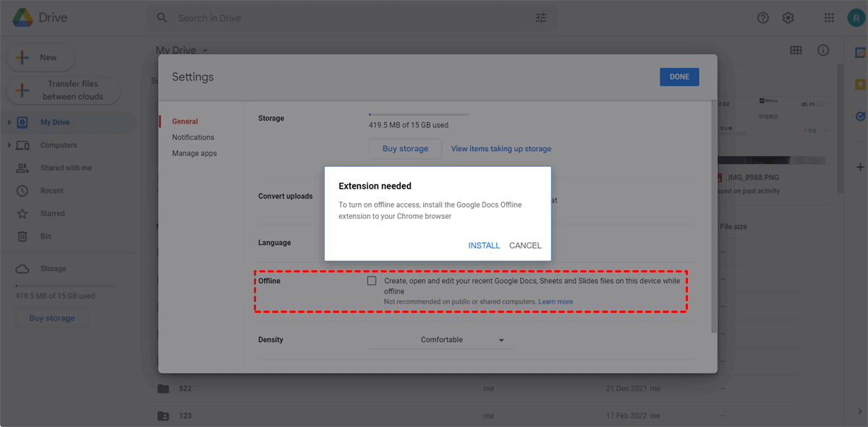Screen dimensions: 868x427
Task: Click Shared with me icon
Action: coord(22,168)
